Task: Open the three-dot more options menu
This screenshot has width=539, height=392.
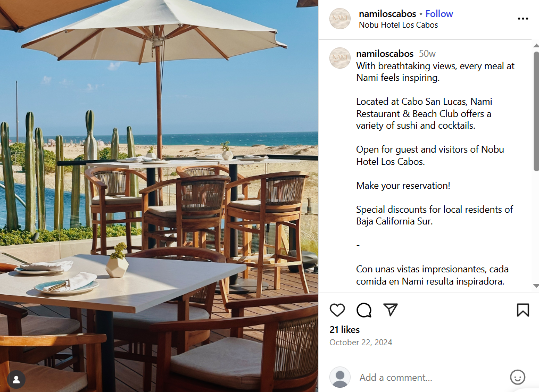Action: click(x=523, y=19)
